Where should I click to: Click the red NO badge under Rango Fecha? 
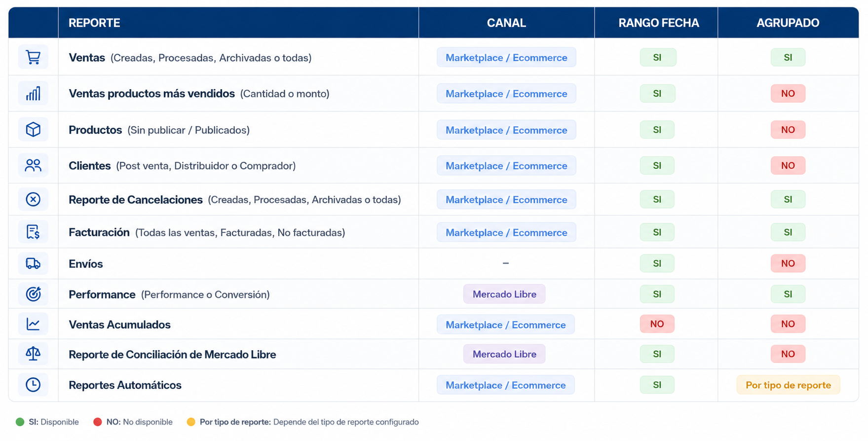[x=657, y=324]
